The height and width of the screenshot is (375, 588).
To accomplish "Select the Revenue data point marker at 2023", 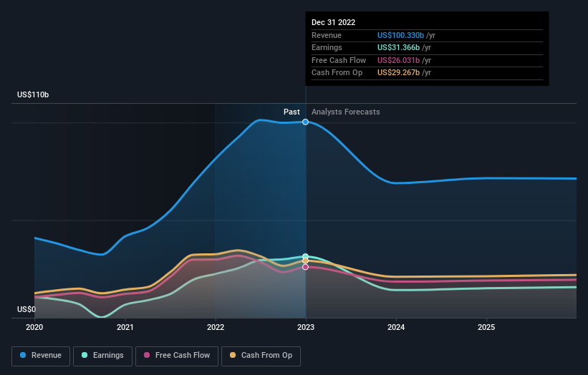I will [306, 122].
